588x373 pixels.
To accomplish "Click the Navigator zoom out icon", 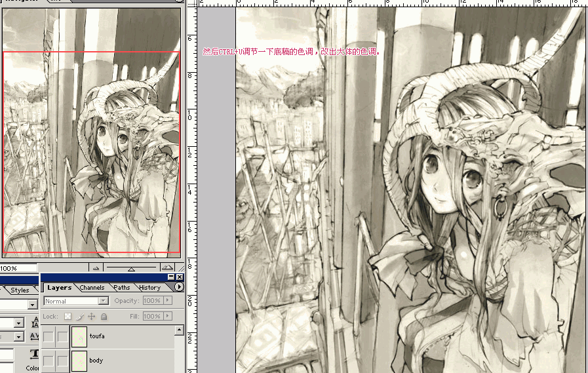I will tap(96, 267).
